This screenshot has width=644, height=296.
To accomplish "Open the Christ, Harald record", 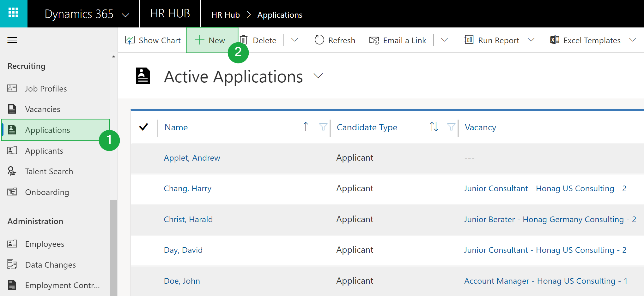I will (x=188, y=219).
